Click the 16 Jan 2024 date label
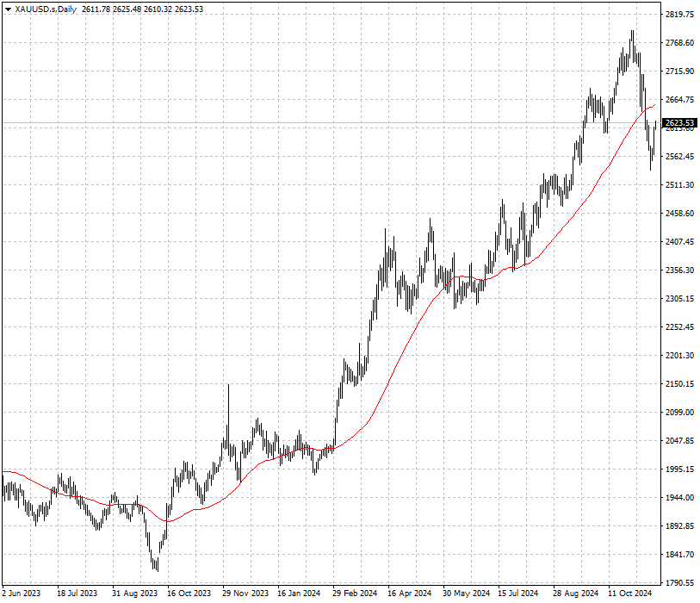Screen dimensions: 700x603 click(299, 594)
